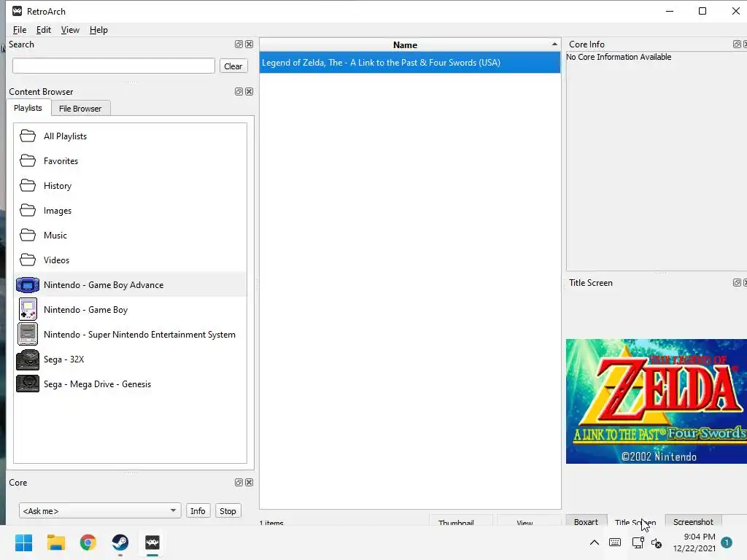Select the Images playlist label
This screenshot has height=560, width=747.
click(x=58, y=211)
